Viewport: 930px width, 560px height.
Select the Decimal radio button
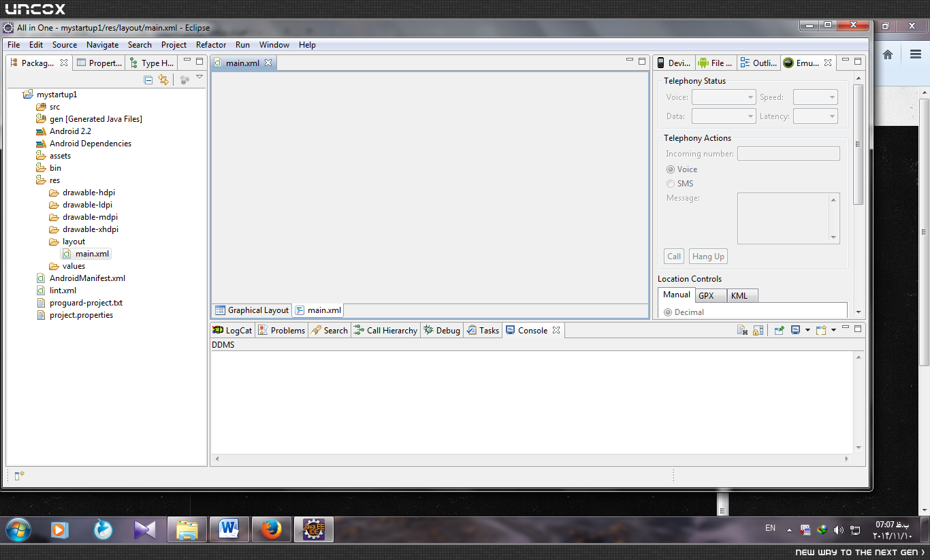(x=668, y=312)
